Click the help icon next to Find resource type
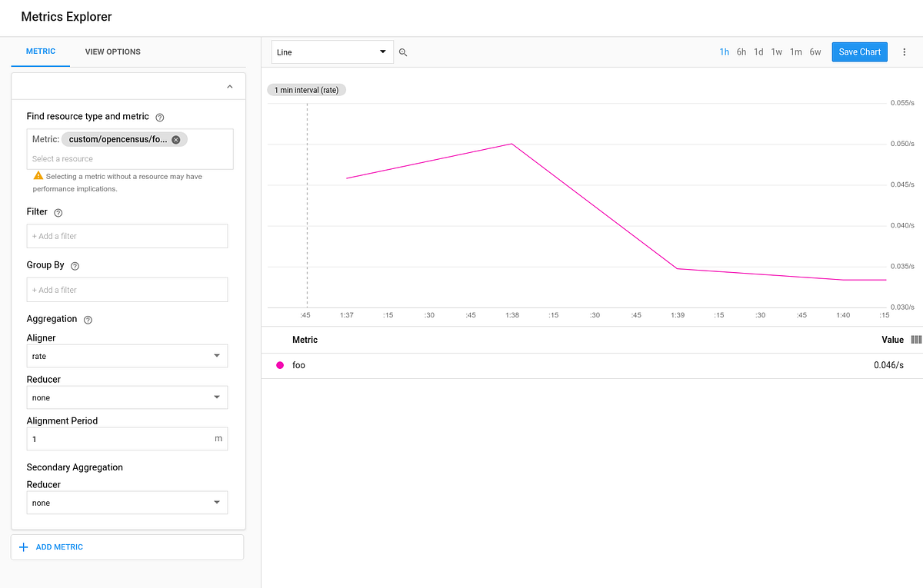This screenshot has width=923, height=588. (158, 116)
